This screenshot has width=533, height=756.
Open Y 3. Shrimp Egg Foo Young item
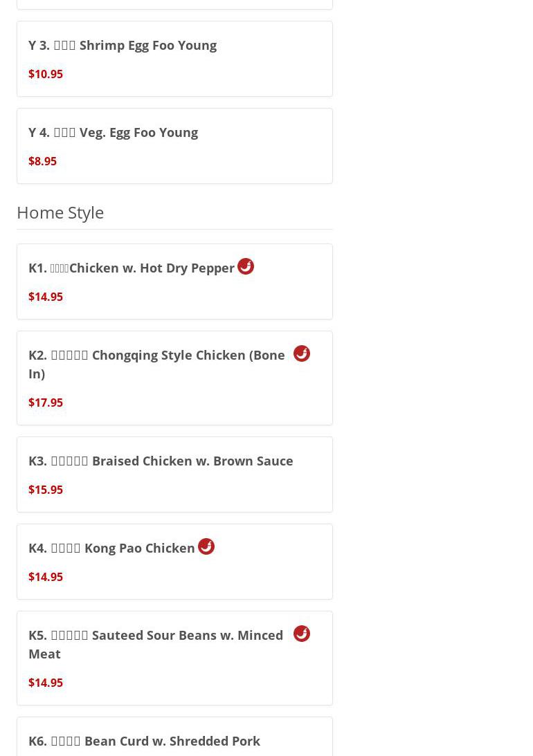[x=123, y=46]
